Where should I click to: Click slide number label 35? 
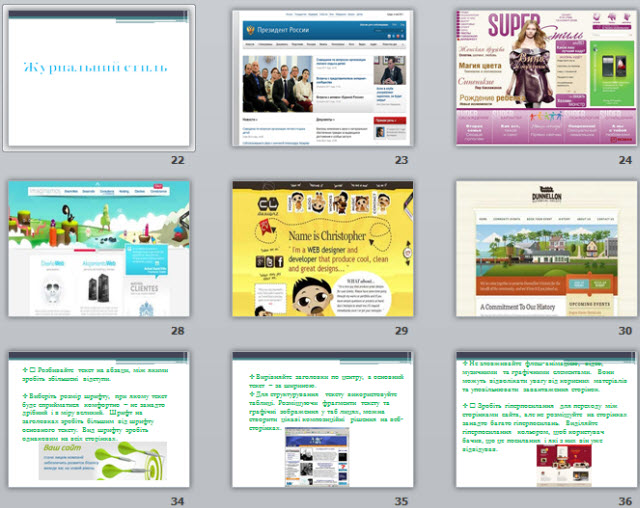click(x=401, y=501)
